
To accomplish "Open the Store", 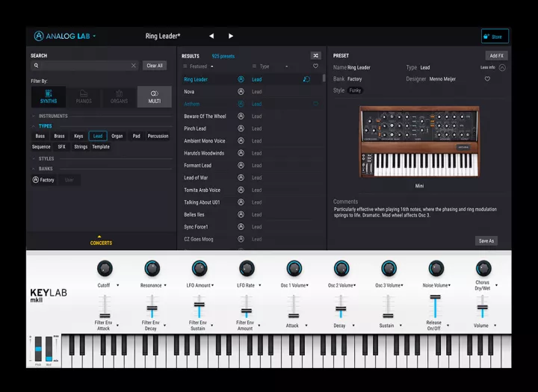I will [x=495, y=37].
